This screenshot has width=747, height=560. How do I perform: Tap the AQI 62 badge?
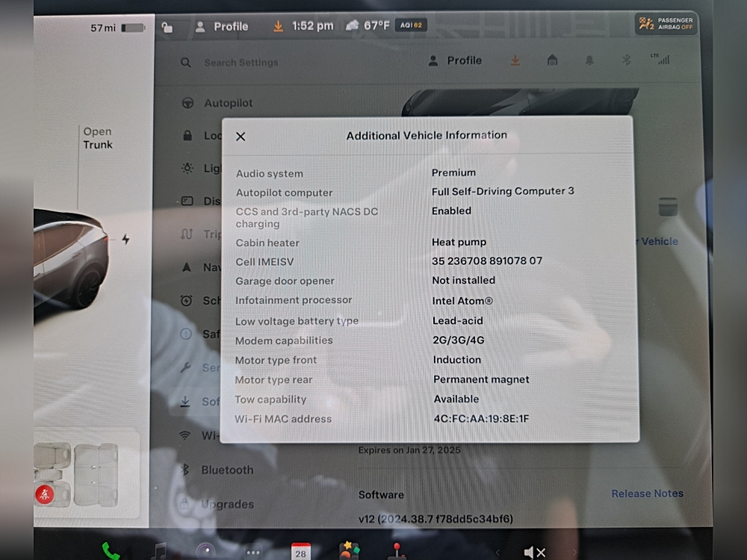[x=411, y=25]
